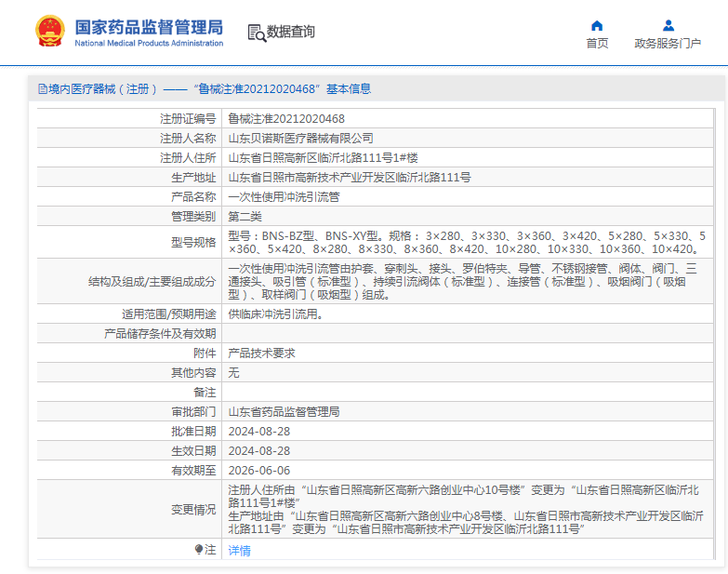Click the 注册证编号 row label
Image resolution: width=728 pixels, height=574 pixels.
tap(188, 119)
